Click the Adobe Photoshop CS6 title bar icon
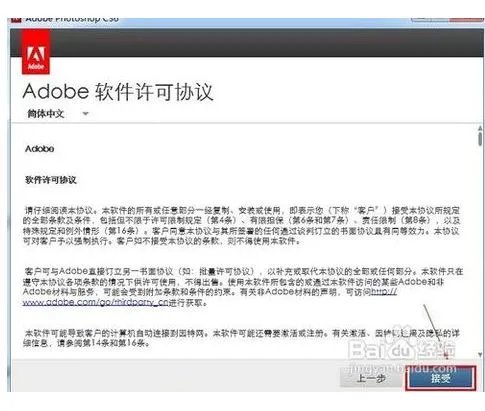 tap(16, 19)
